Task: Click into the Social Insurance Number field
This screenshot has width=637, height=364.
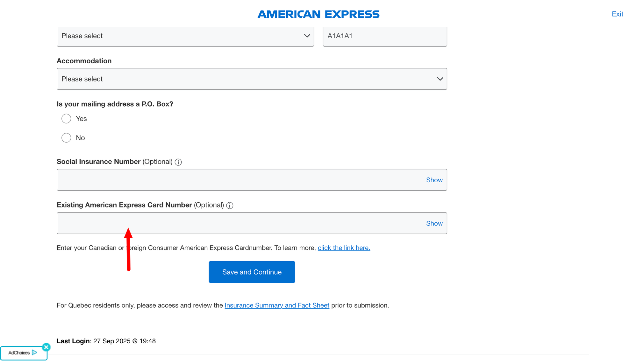Action: coord(239,180)
